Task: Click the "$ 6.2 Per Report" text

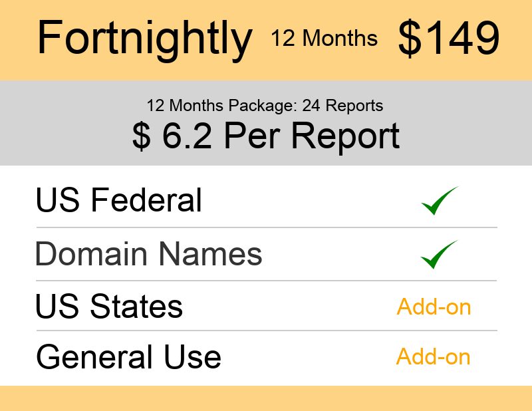Action: 266,136
